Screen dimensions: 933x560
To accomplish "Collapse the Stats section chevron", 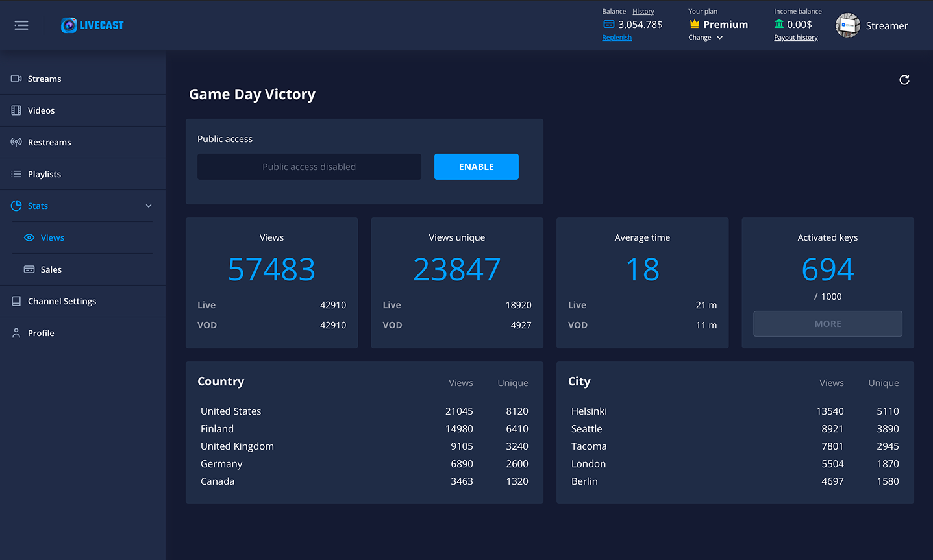I will tap(149, 206).
